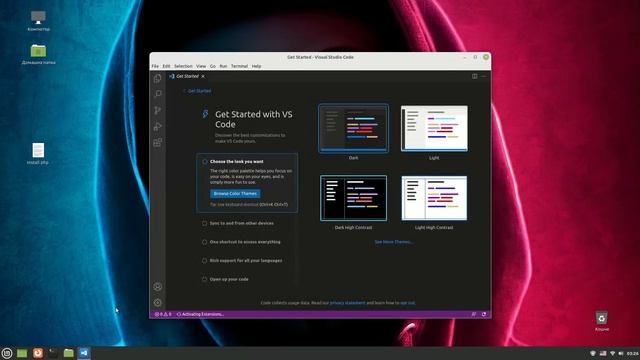Viewport: 640px width, 360px height.
Task: Select the Get Started editor tab
Action: pyautogui.click(x=187, y=76)
